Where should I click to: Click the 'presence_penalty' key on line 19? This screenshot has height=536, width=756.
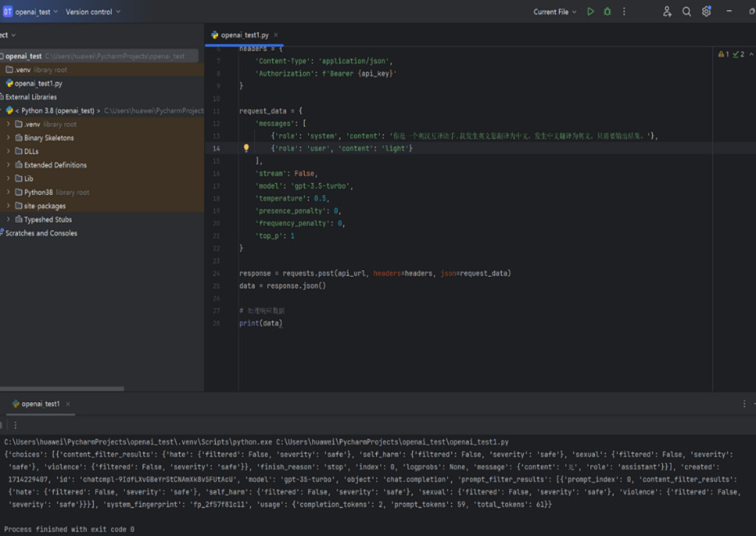point(291,210)
